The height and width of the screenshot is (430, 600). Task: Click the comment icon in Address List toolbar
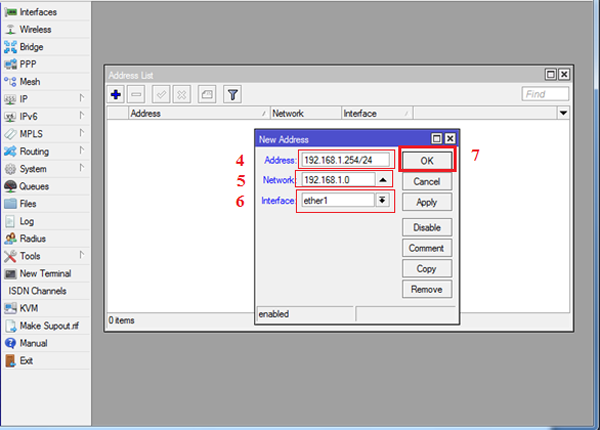point(207,94)
